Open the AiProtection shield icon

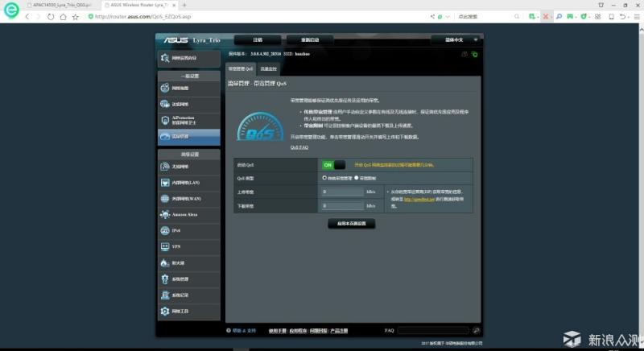click(x=165, y=120)
